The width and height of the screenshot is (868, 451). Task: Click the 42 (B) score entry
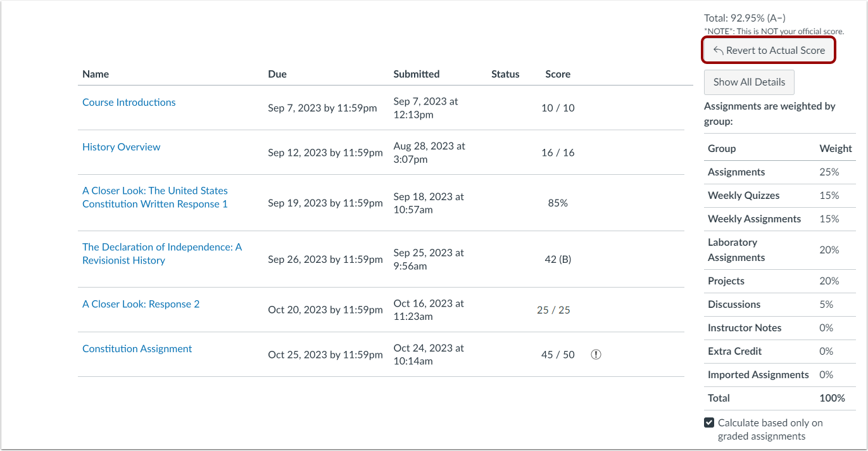tap(558, 260)
